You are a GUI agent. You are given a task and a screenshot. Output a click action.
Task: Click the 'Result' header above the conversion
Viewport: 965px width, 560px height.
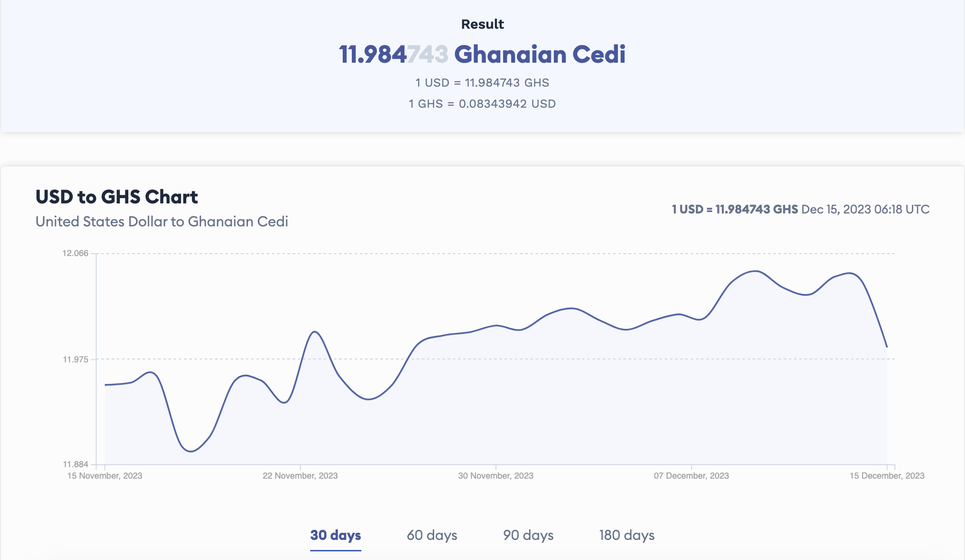[x=482, y=23]
